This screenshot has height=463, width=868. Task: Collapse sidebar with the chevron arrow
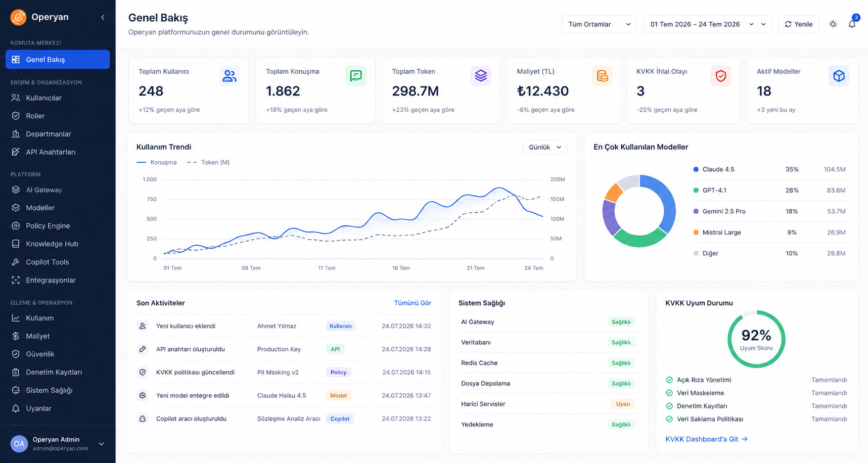(x=103, y=17)
